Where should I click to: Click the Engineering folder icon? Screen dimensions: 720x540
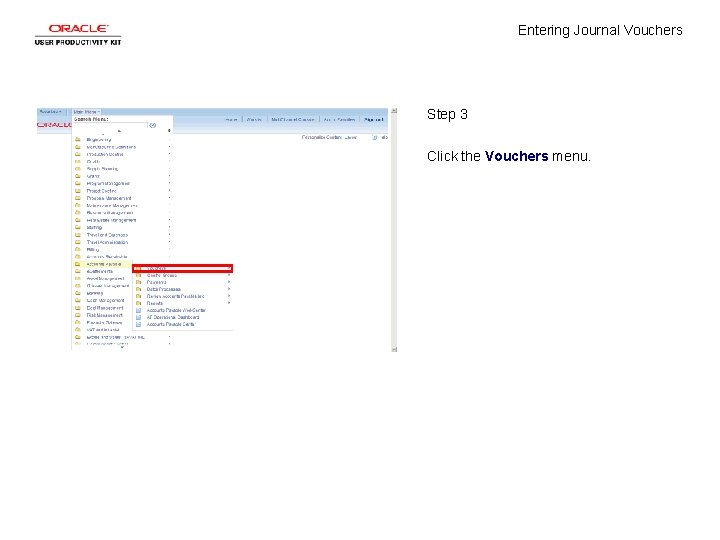pyautogui.click(x=78, y=140)
